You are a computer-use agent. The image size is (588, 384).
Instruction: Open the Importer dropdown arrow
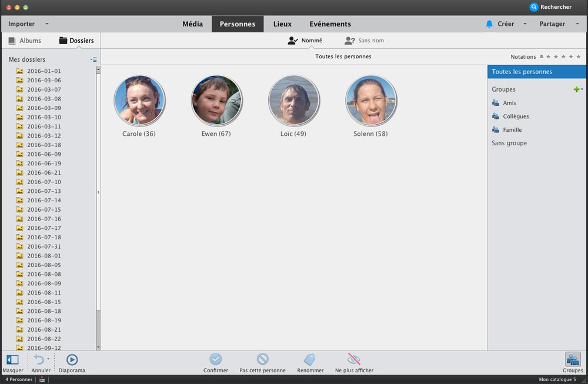click(x=47, y=24)
